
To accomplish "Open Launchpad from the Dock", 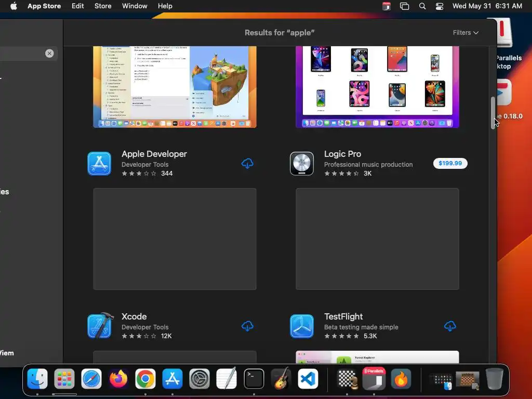I will point(64,379).
